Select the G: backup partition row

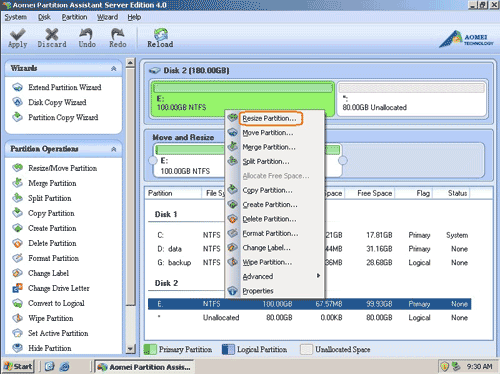pyautogui.click(x=309, y=262)
